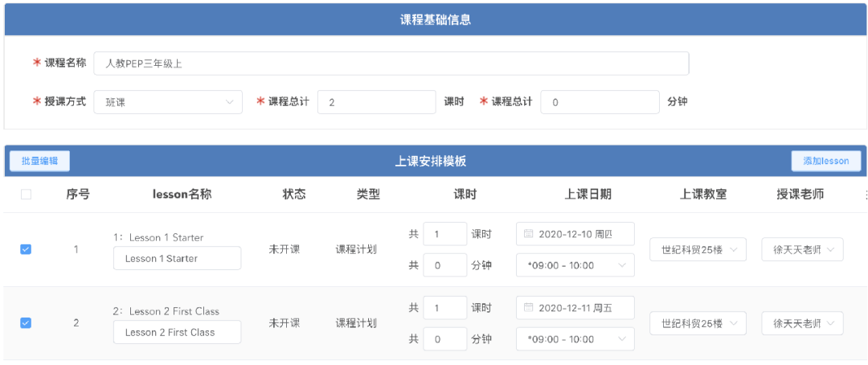Click the 课程名称 input field
868x365 pixels.
pyautogui.click(x=391, y=64)
